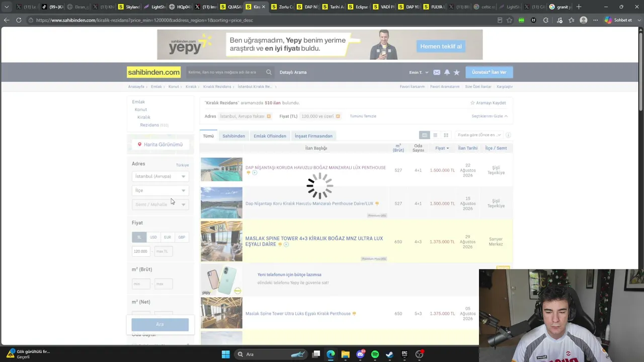Switch to the classic table list view icon
644x362 pixels.
tap(425, 135)
